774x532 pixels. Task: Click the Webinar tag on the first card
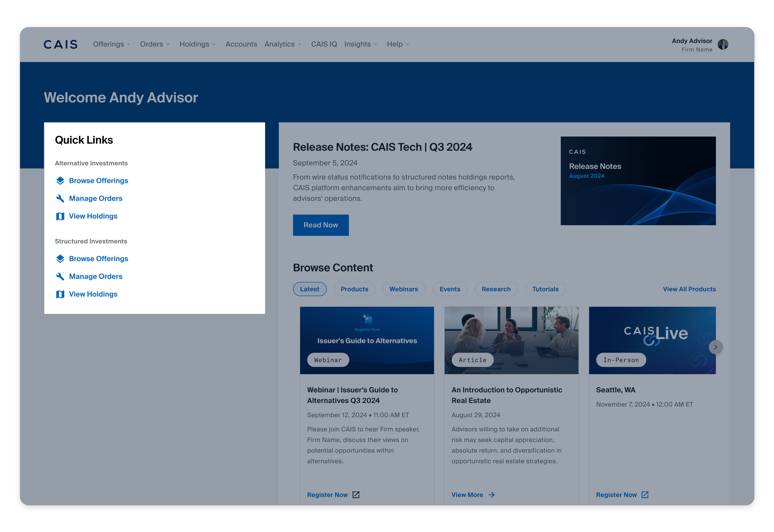328,360
